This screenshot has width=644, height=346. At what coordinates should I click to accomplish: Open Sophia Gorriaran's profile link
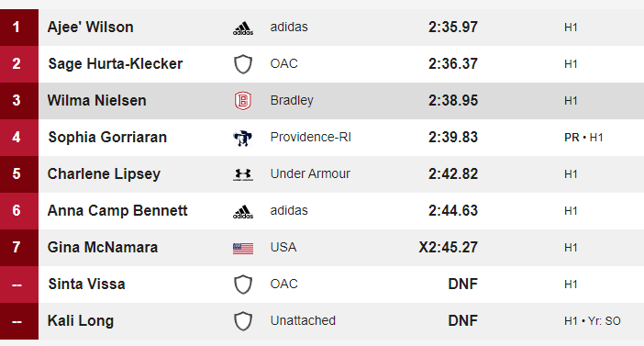(107, 138)
